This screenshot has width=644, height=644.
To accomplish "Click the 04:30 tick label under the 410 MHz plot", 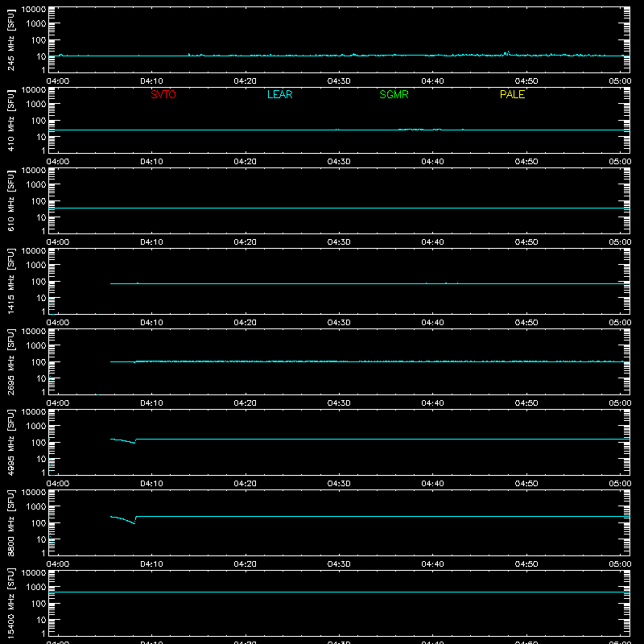I will [339, 162].
